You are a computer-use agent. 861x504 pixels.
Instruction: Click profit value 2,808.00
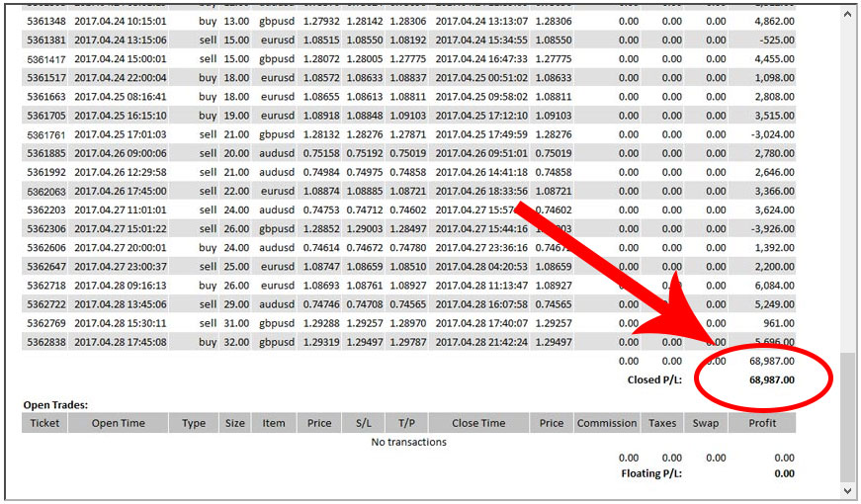774,97
